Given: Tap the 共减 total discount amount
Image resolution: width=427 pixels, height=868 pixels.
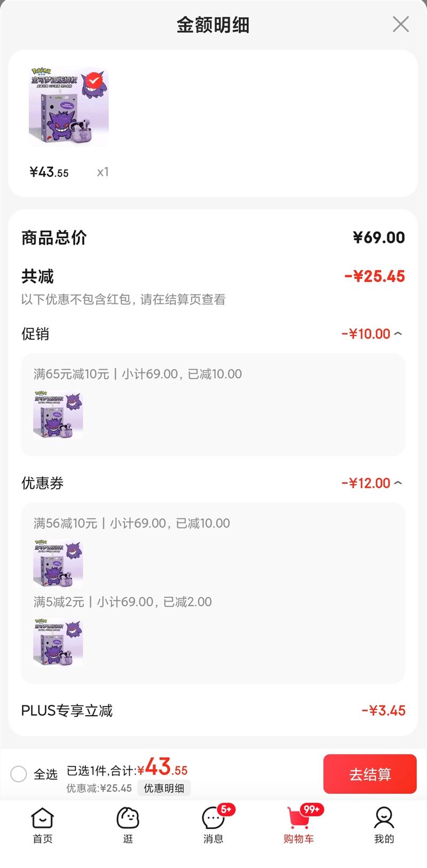Looking at the screenshot, I should (x=375, y=276).
